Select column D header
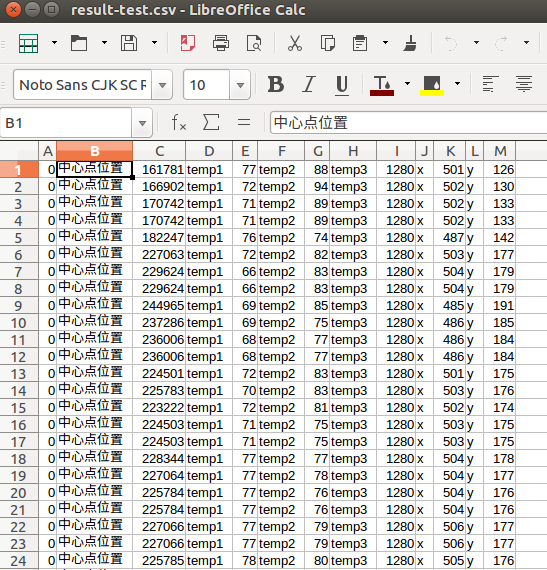The image size is (547, 570). (x=209, y=151)
